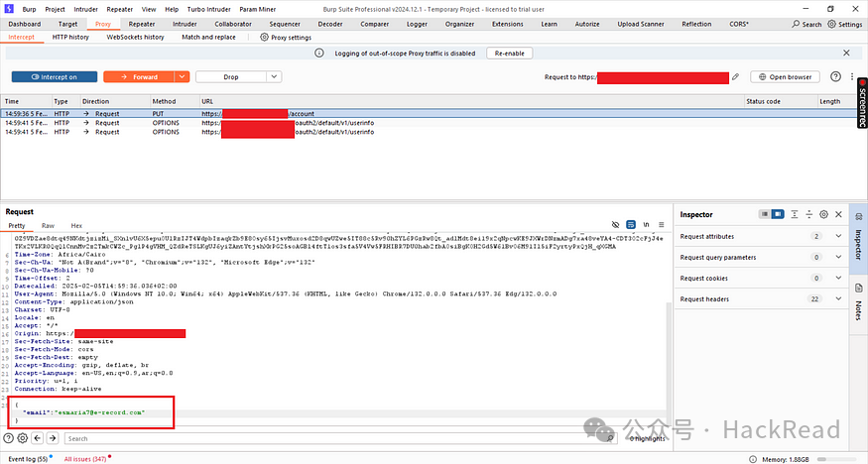Expand Request cookies section
The image size is (868, 464).
(x=838, y=279)
